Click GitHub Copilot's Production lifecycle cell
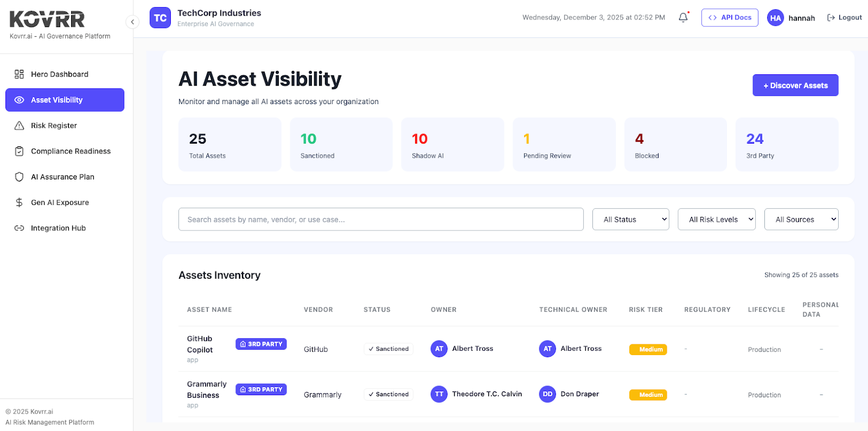868x431 pixels. click(764, 350)
